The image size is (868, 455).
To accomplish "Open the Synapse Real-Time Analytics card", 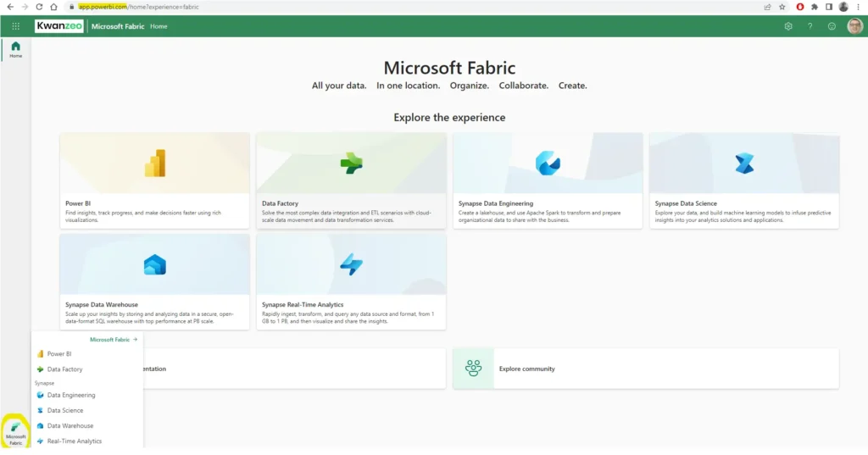I will point(351,281).
